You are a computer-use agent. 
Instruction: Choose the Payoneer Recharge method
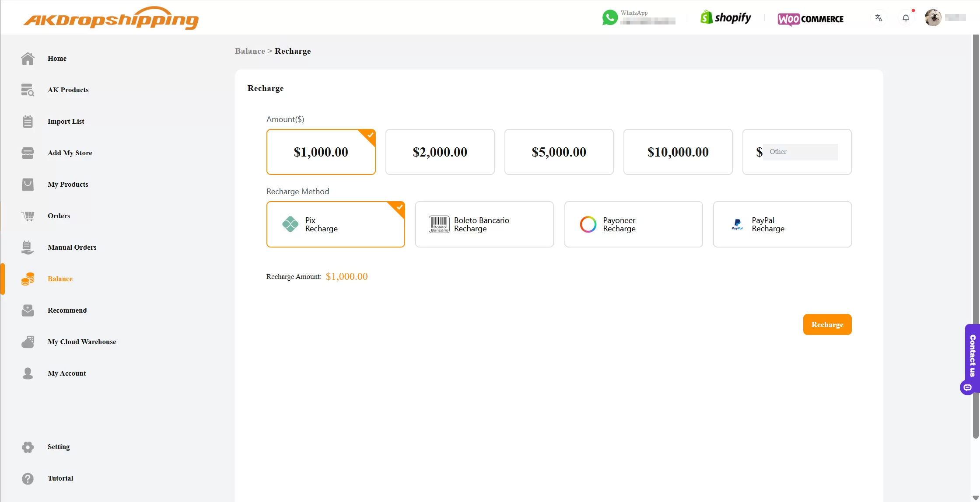point(633,224)
